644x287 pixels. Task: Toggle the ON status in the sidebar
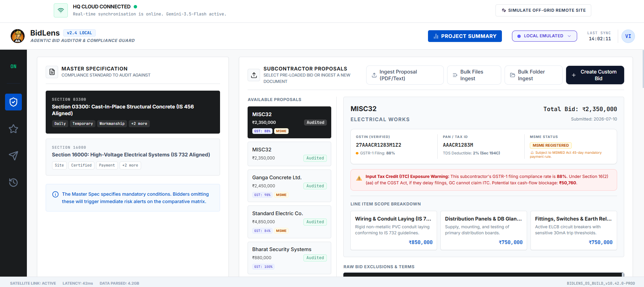(13, 66)
